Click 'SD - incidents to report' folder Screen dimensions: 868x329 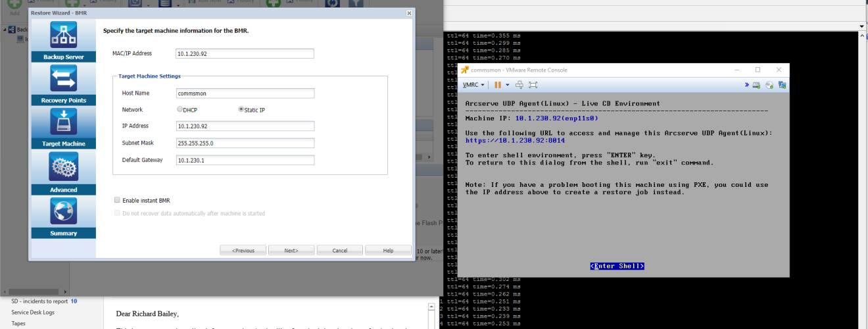pos(40,301)
